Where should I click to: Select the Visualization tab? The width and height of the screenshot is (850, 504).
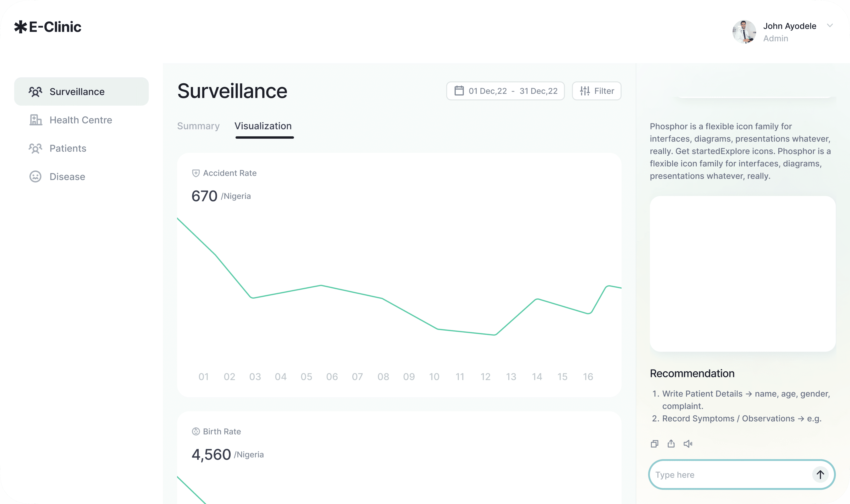coord(263,126)
